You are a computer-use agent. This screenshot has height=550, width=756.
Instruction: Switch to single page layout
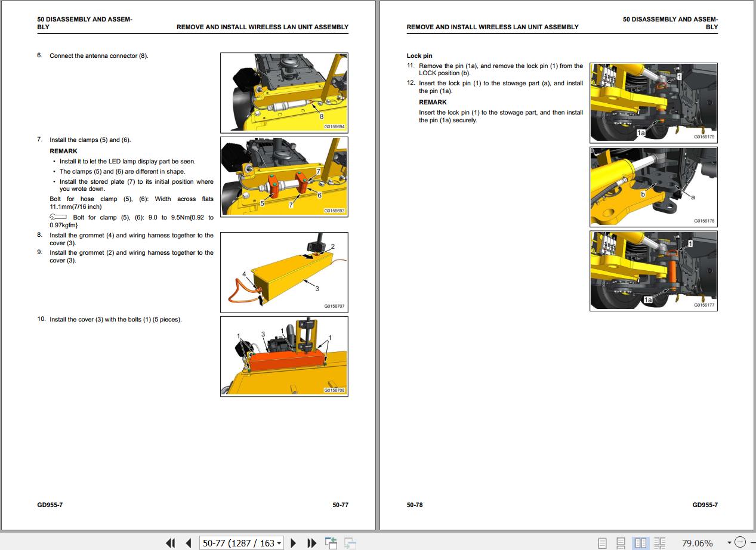603,543
